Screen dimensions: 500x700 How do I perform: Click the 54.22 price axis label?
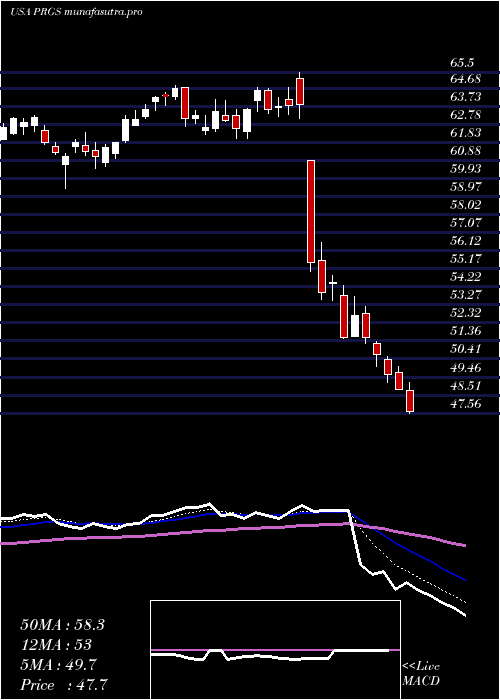[466, 276]
